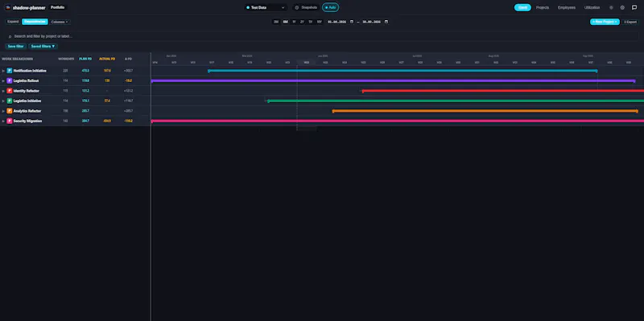644x321 pixels.
Task: Click the orange Analytics Refactor project icon
Action: pyautogui.click(x=10, y=111)
